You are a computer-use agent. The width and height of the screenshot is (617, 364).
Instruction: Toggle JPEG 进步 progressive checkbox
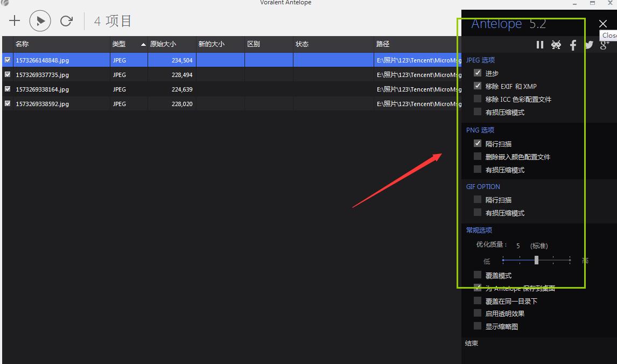point(478,73)
